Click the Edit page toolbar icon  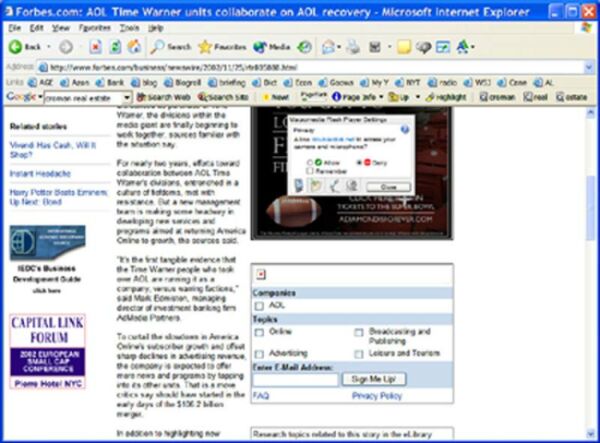[x=375, y=47]
